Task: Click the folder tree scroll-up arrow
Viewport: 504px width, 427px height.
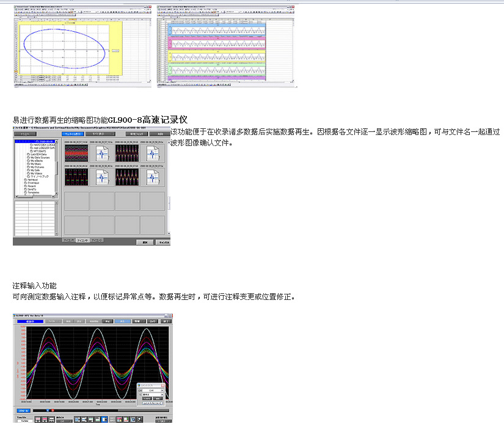Action: pyautogui.click(x=57, y=142)
